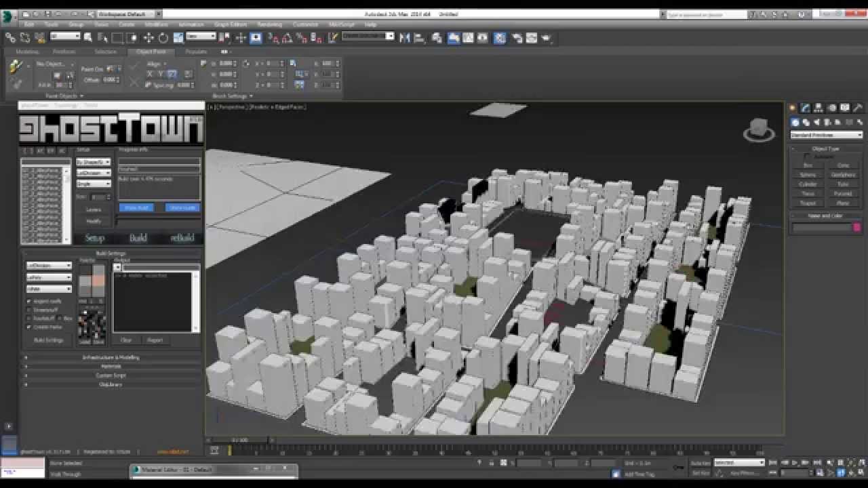Image resolution: width=868 pixels, height=488 pixels.
Task: Open the By ShapeID dropdown
Action: 94,163
